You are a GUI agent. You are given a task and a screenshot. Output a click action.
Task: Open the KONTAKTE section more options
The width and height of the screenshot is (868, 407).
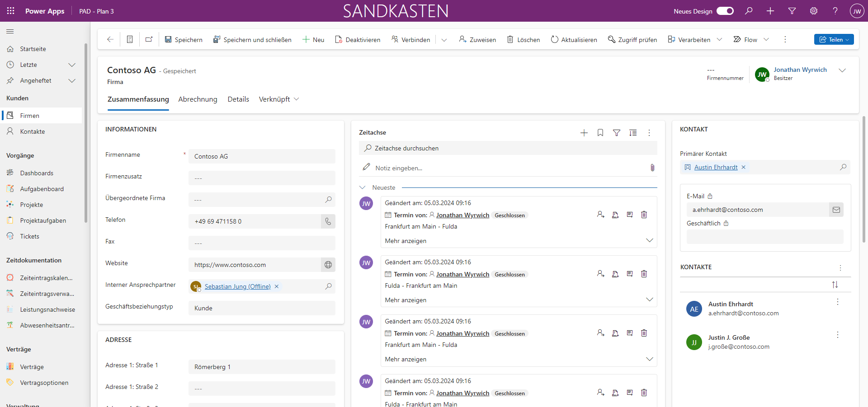(840, 268)
